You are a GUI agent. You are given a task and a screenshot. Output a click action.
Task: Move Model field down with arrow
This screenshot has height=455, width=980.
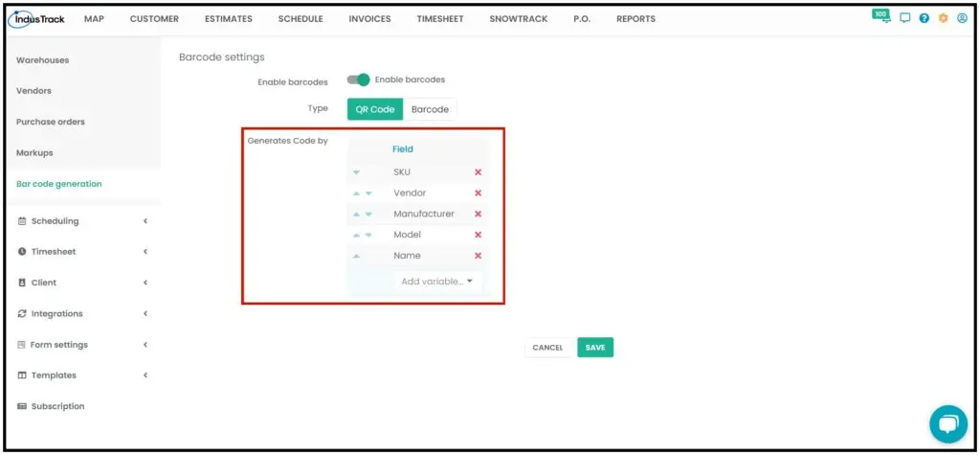[368, 235]
